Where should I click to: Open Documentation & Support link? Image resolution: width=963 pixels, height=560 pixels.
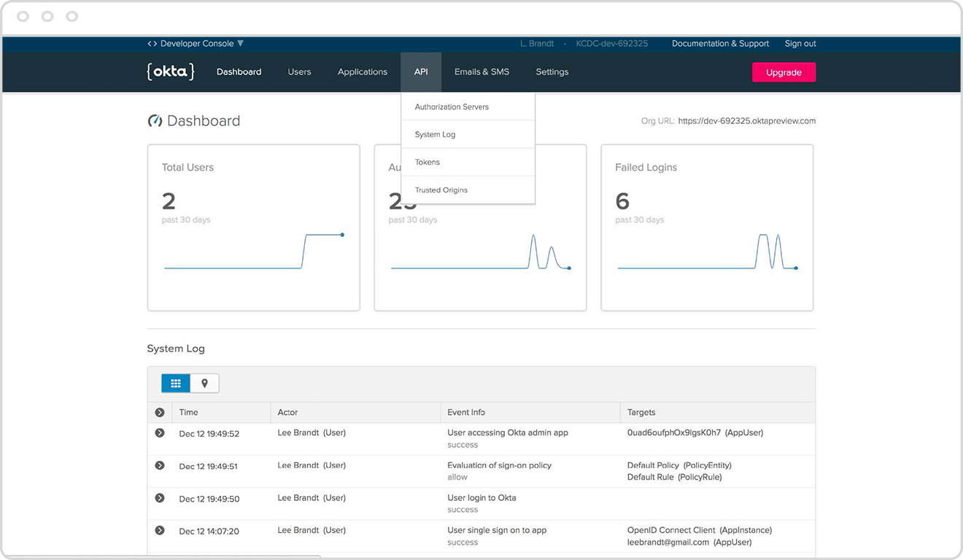tap(720, 44)
